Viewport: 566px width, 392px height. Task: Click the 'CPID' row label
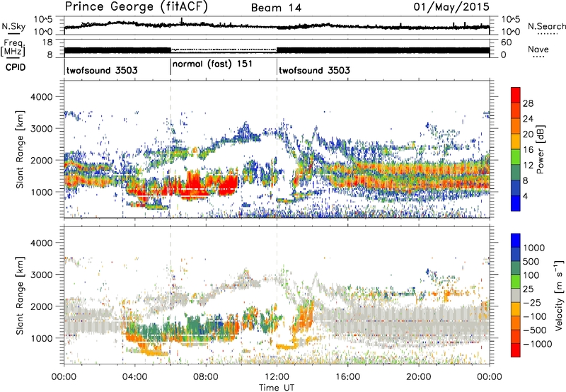[16, 67]
